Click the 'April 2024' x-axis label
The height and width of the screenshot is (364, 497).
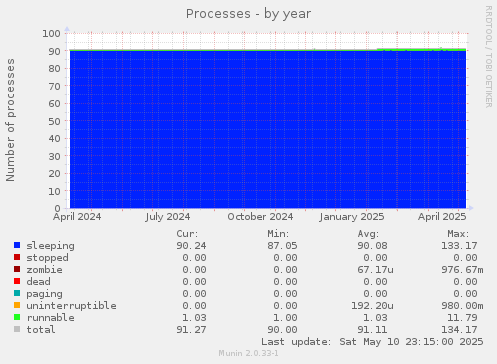(x=77, y=217)
